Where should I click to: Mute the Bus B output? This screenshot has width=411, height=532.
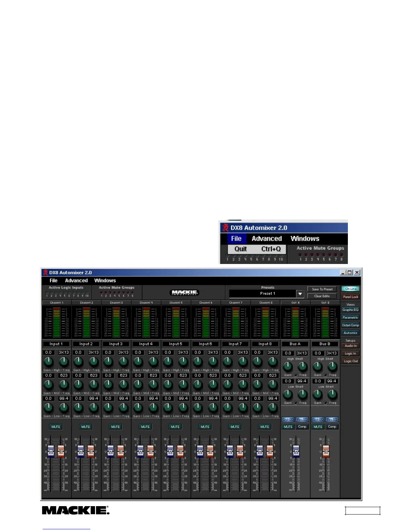click(318, 427)
